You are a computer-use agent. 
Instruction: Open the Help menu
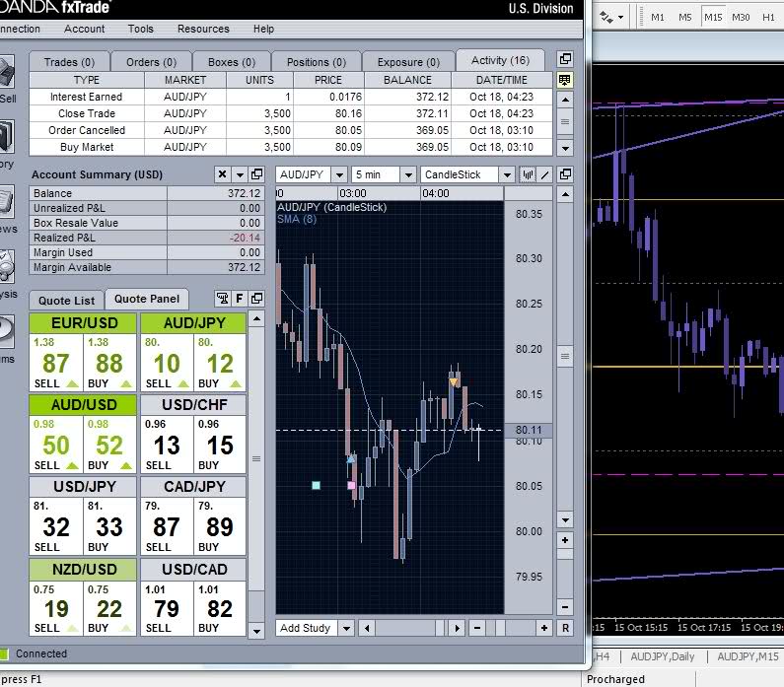263,29
